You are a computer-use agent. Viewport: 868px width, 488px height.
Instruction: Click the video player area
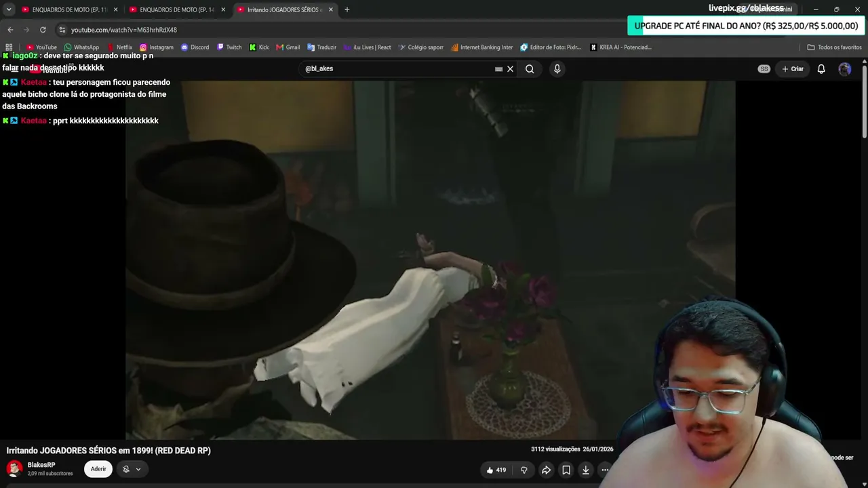pyautogui.click(x=430, y=260)
